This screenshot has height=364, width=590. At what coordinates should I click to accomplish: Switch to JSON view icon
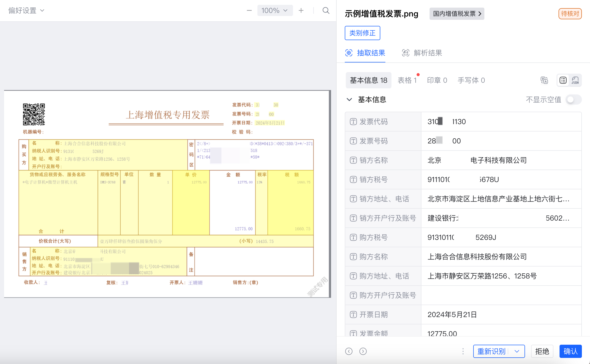point(575,80)
